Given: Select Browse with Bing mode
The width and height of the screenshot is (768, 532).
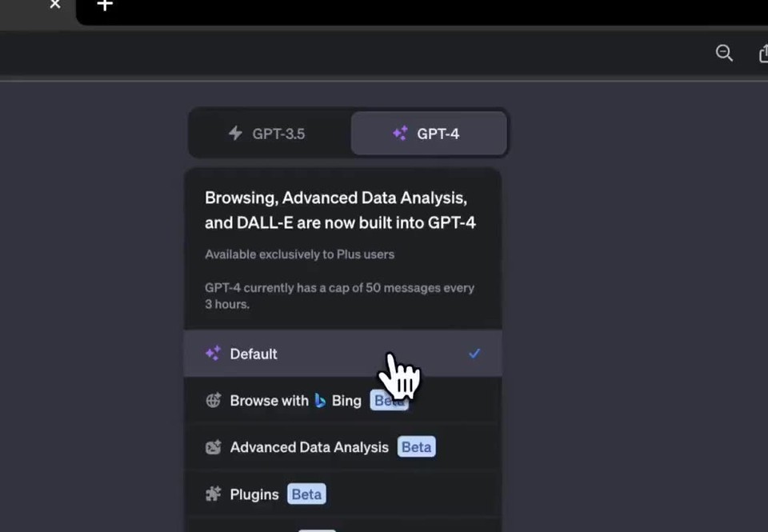Looking at the screenshot, I should click(343, 400).
